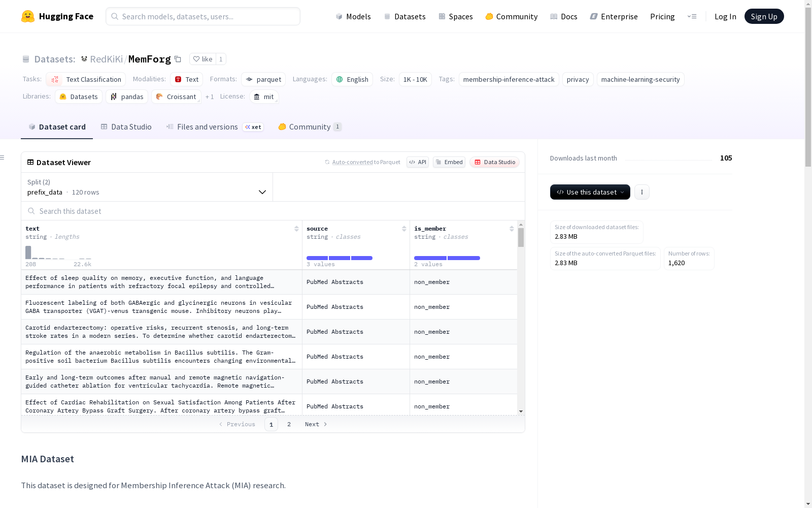Click the heart like button
The image size is (812, 508).
(202, 59)
